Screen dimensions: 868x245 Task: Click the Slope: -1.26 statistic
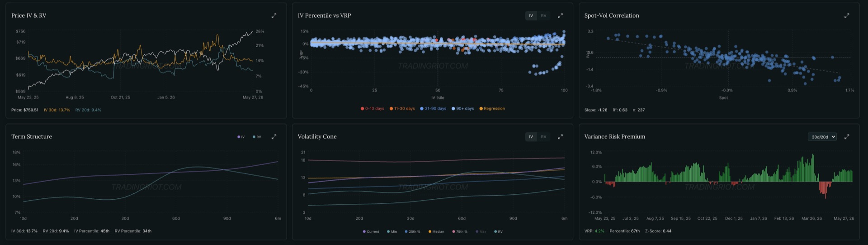[596, 110]
